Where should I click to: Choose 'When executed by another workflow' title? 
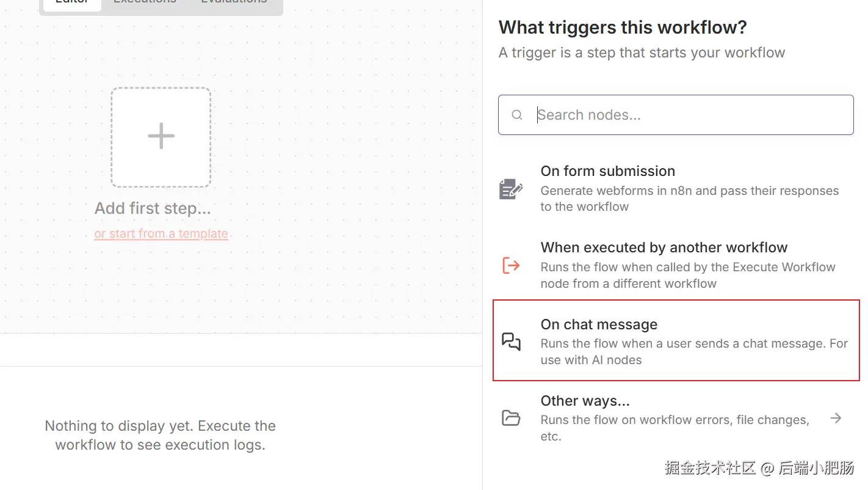[664, 247]
